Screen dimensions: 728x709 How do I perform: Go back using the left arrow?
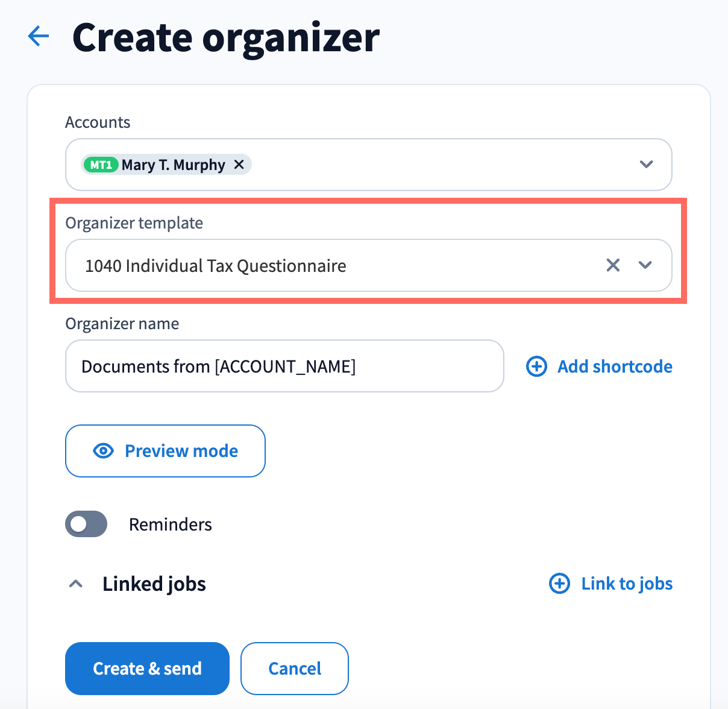pos(39,37)
